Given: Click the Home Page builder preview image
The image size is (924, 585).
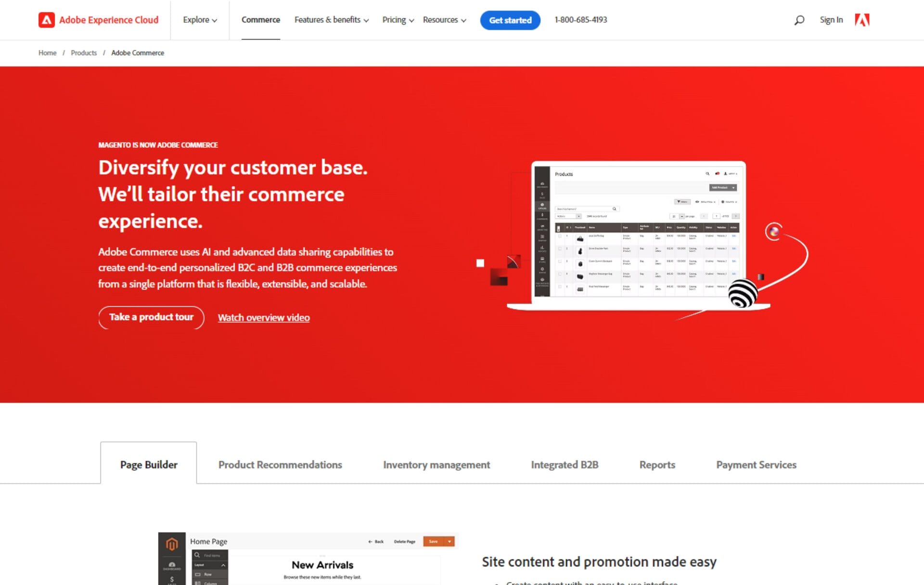Looking at the screenshot, I should pyautogui.click(x=308, y=559).
